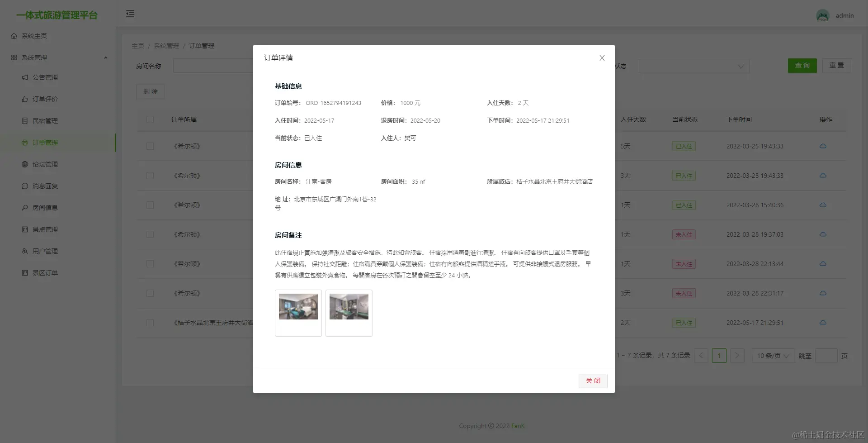868x443 pixels.
Task: Check the row ordered at 2022-03-28 22:31:17
Action: pyautogui.click(x=150, y=293)
